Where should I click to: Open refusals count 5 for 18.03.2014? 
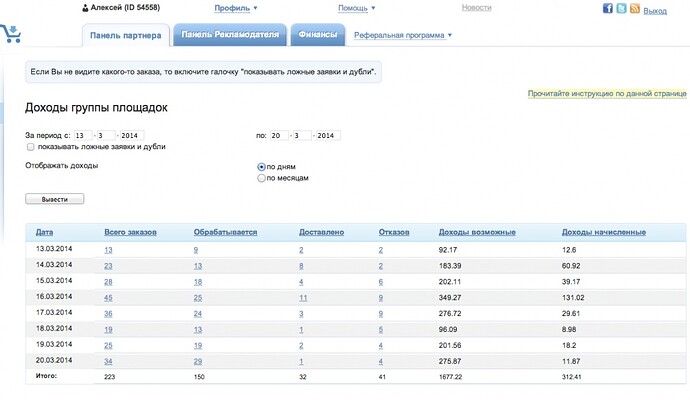(x=381, y=330)
